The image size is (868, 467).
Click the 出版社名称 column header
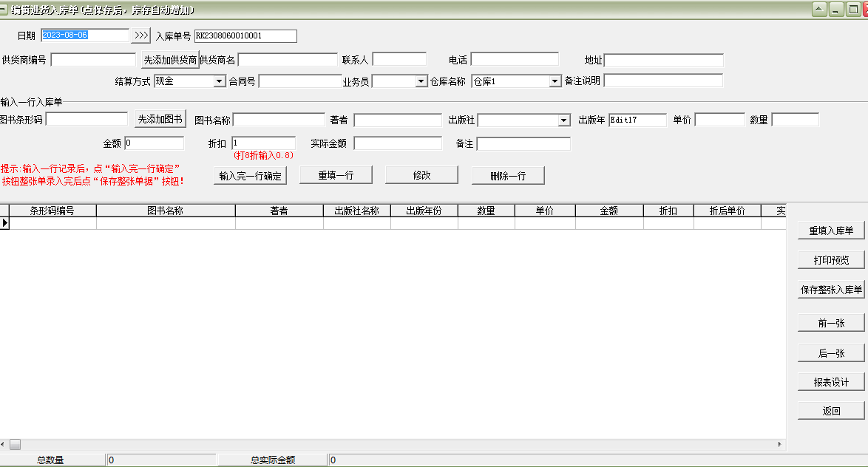coord(357,211)
